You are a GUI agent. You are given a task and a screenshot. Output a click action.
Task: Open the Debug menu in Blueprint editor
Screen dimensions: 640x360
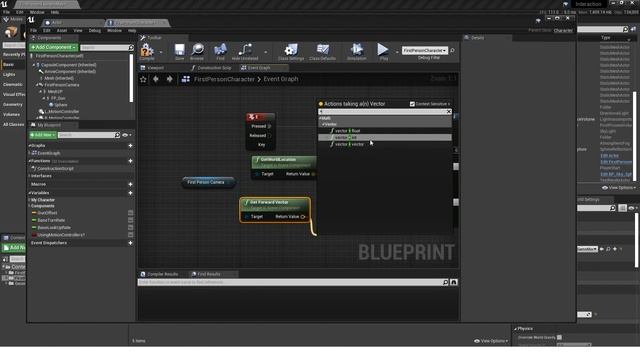[x=95, y=31]
